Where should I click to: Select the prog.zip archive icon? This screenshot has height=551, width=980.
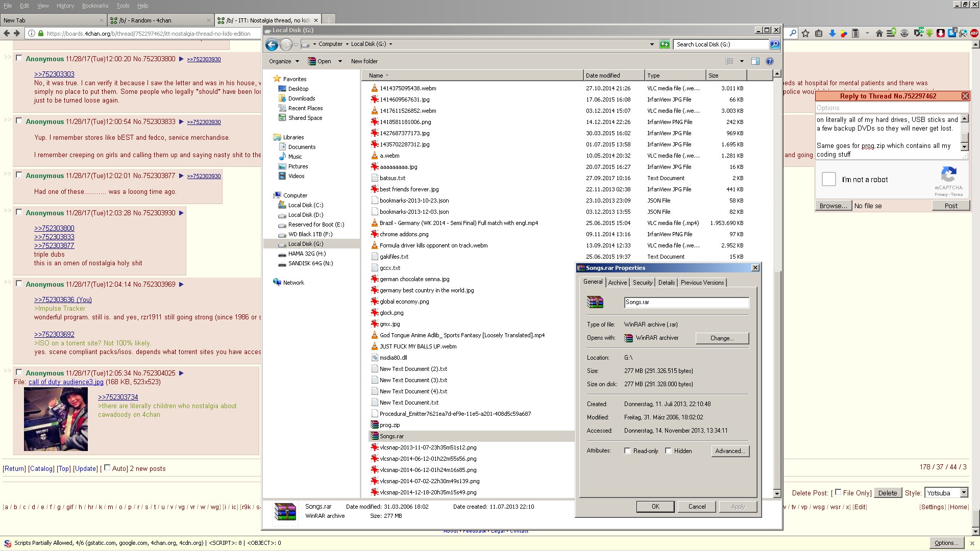[374, 425]
